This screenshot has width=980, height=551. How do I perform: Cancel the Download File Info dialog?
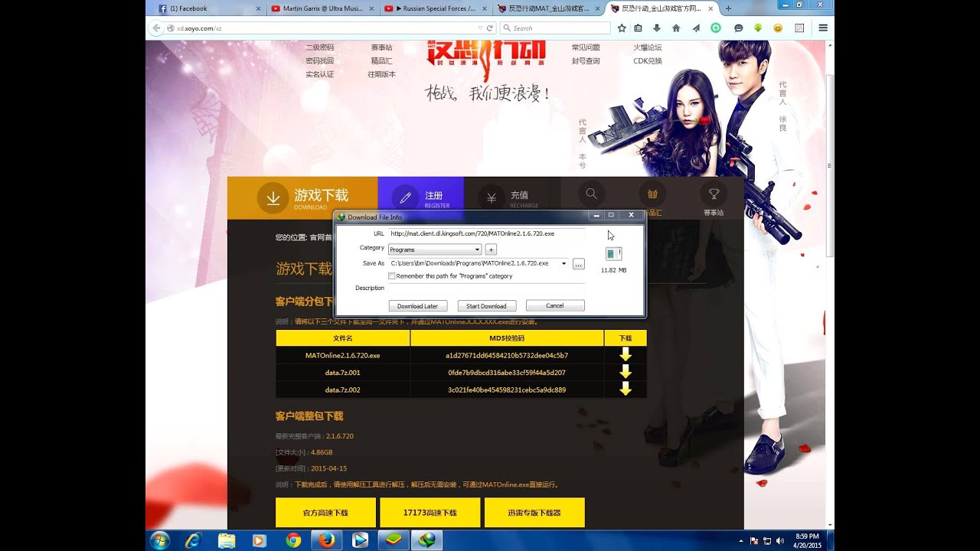pos(555,305)
